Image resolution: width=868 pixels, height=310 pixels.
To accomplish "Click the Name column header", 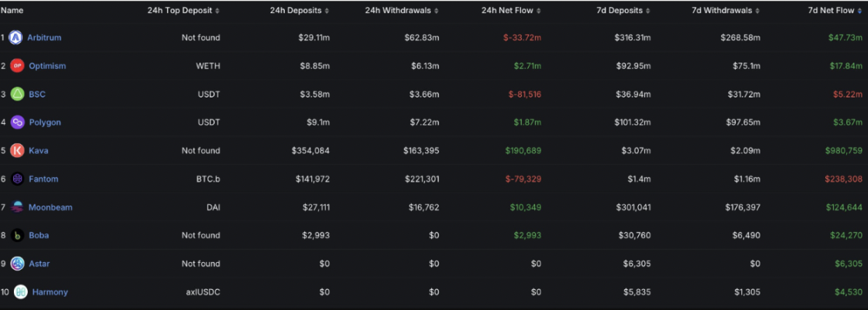I will pyautogui.click(x=12, y=11).
